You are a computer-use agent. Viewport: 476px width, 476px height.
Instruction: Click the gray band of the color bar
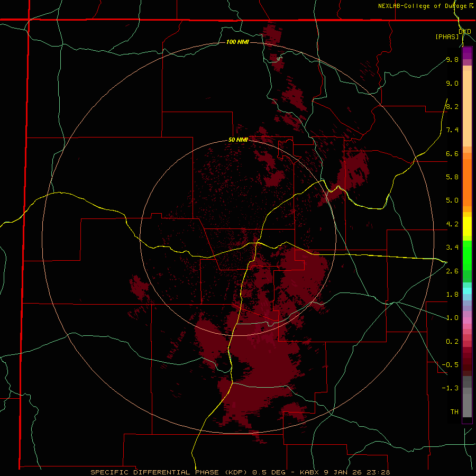click(467, 398)
